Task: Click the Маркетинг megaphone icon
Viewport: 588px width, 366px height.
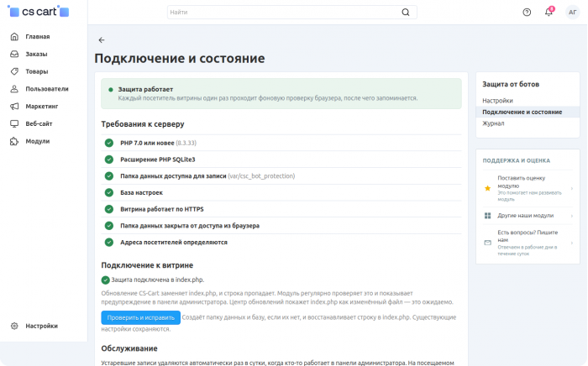Action: pyautogui.click(x=14, y=106)
